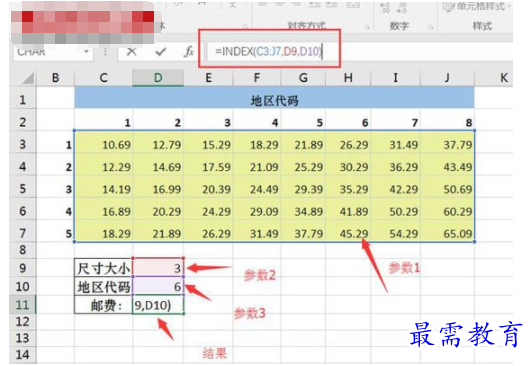Select cell D9 containing 3
The image size is (531, 366).
pos(158,268)
